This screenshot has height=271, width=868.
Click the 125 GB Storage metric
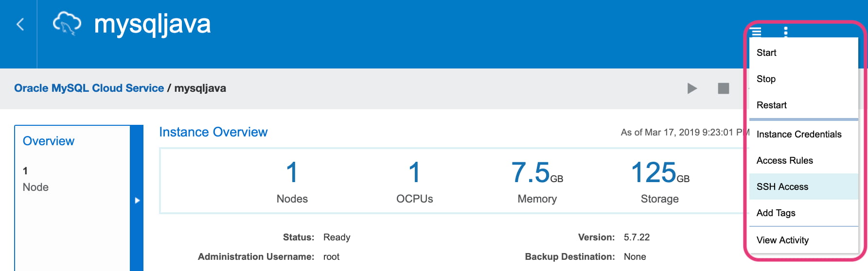pyautogui.click(x=660, y=183)
